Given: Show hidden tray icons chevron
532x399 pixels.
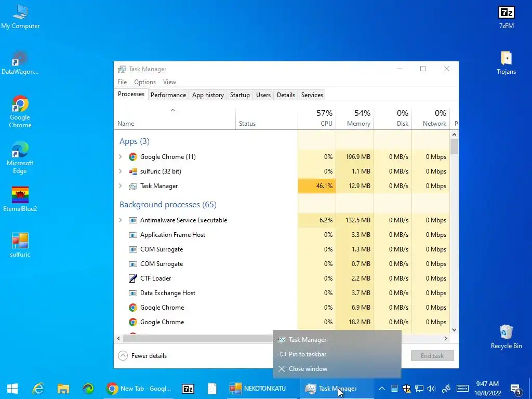Looking at the screenshot, I should point(382,389).
